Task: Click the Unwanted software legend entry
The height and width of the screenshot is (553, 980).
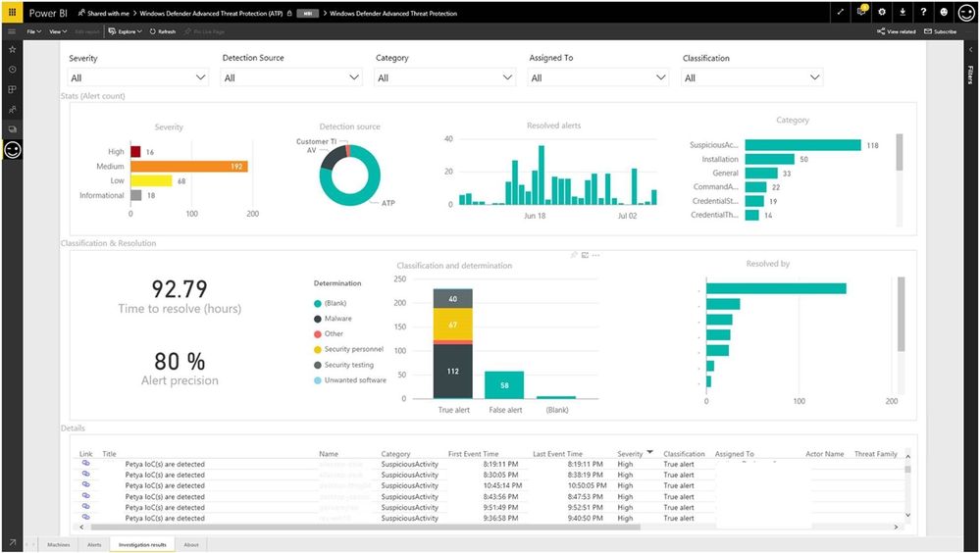Action: tap(350, 379)
